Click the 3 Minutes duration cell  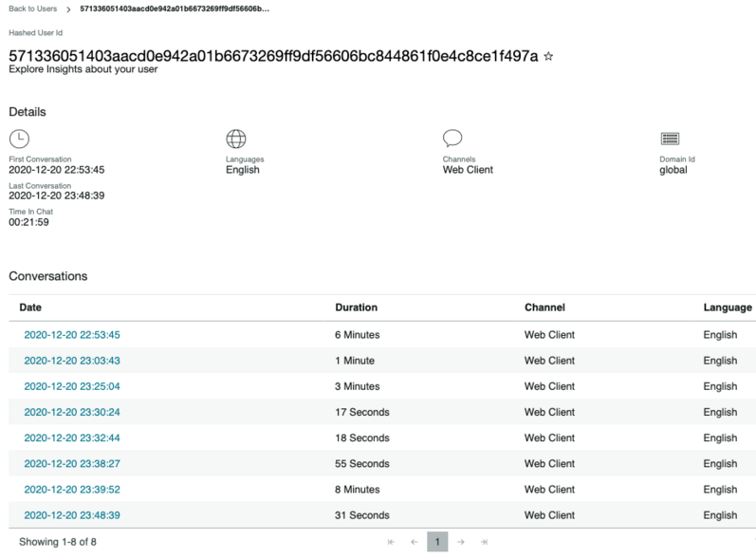[x=358, y=386]
